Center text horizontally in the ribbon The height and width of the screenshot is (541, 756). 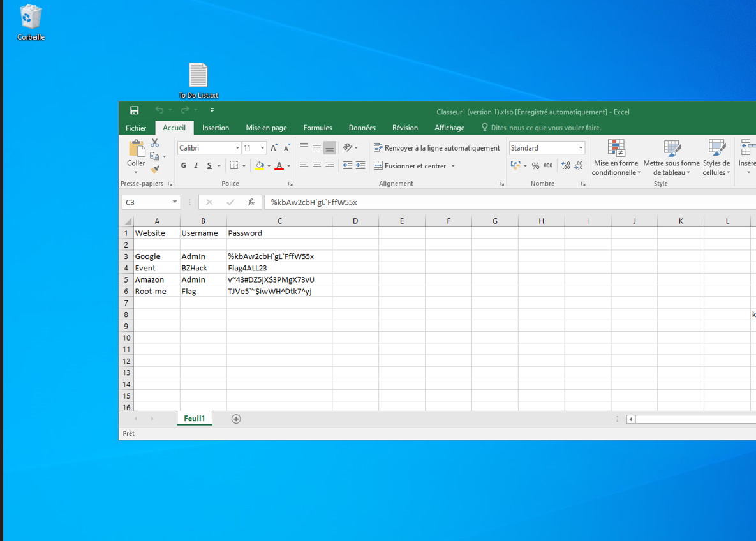pyautogui.click(x=317, y=165)
